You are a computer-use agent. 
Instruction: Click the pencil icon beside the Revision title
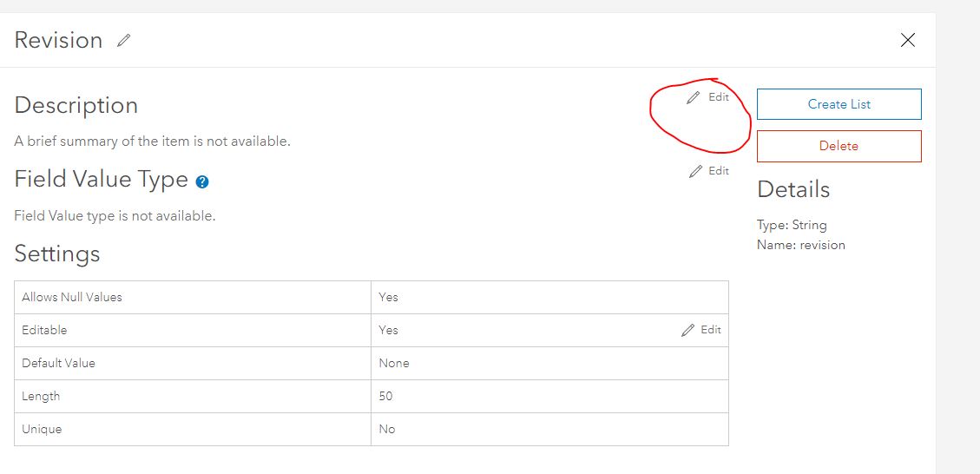click(x=124, y=41)
